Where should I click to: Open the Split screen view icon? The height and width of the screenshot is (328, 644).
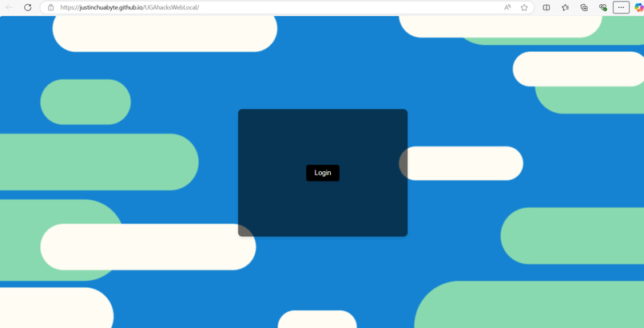pos(547,7)
